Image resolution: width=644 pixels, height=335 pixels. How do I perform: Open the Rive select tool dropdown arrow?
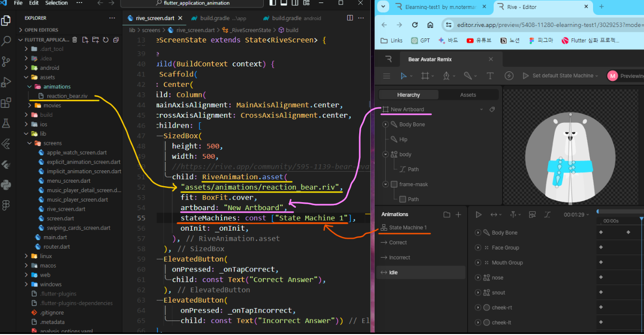coord(411,76)
